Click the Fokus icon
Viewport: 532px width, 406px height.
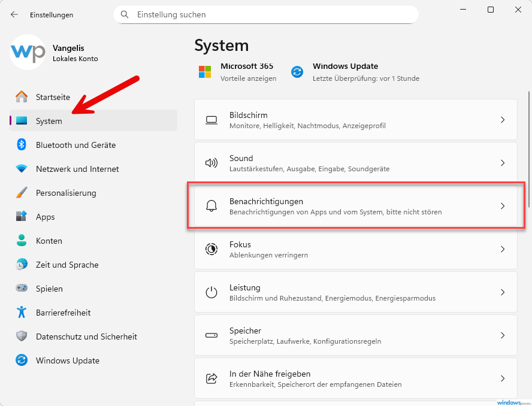[x=211, y=249]
